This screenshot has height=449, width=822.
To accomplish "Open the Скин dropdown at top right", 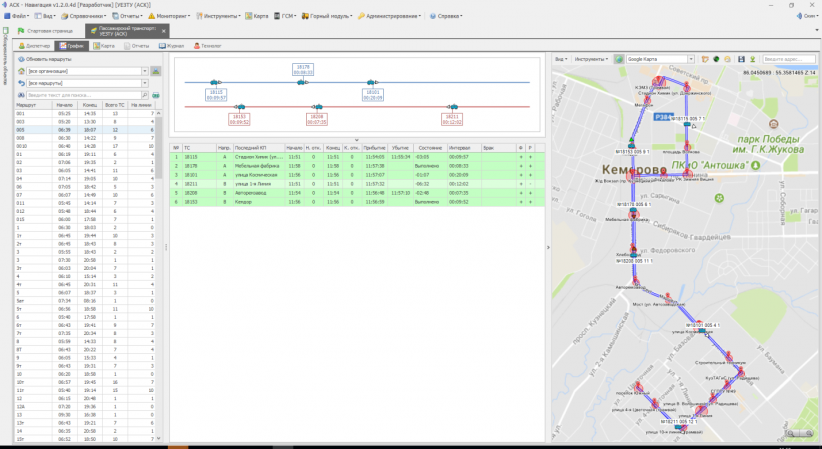I will point(807,16).
